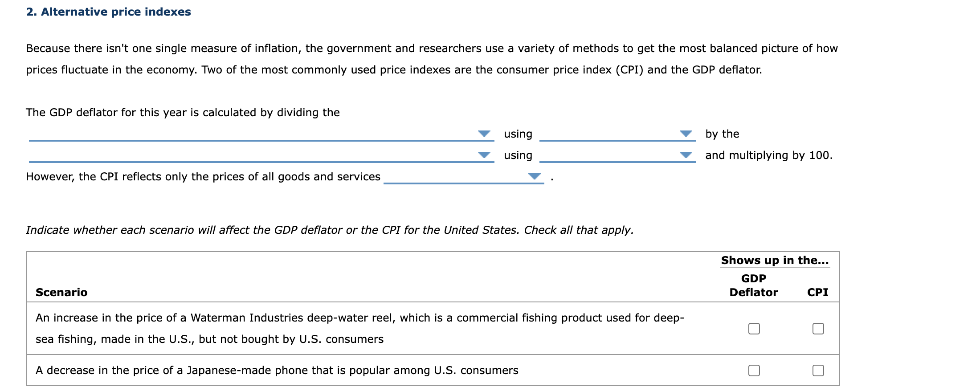Click the italic instruction sentence about scenarios
This screenshot has height=391, width=980.
330,230
